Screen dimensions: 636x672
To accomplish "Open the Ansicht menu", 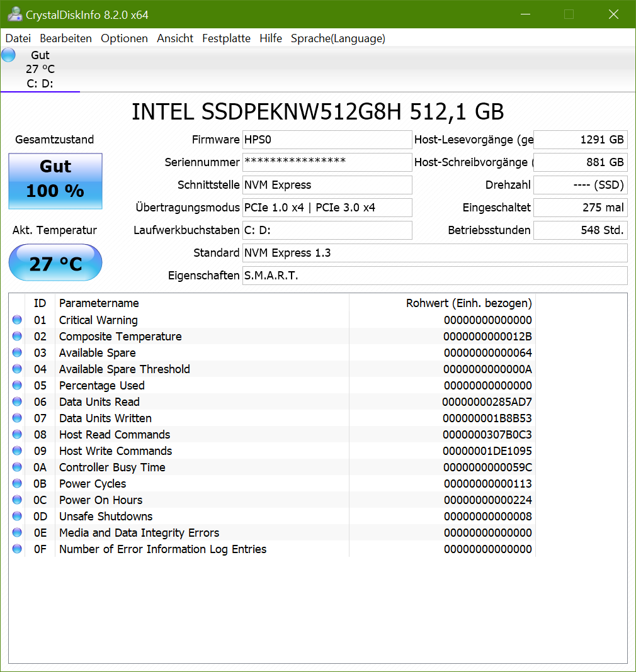I will coord(175,38).
